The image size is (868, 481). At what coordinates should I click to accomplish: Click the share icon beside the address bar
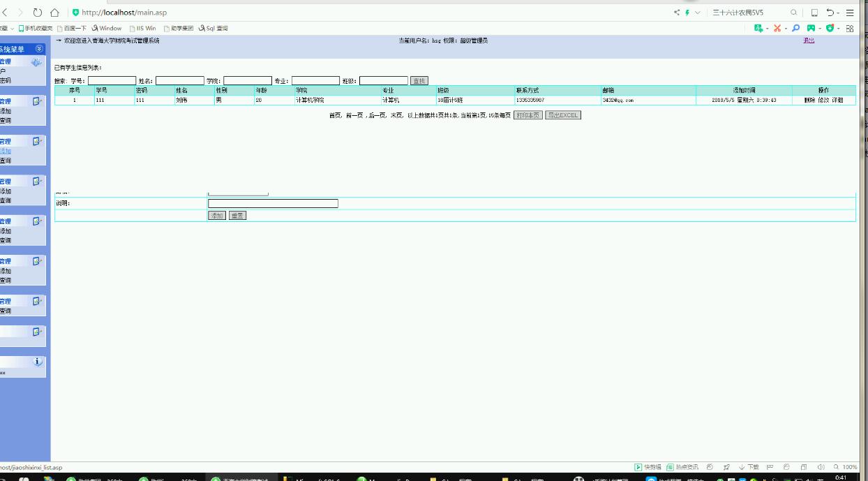[x=677, y=13]
